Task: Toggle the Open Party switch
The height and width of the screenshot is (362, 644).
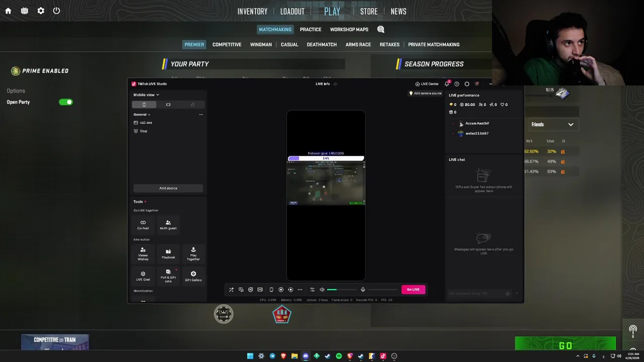Action: pyautogui.click(x=66, y=102)
